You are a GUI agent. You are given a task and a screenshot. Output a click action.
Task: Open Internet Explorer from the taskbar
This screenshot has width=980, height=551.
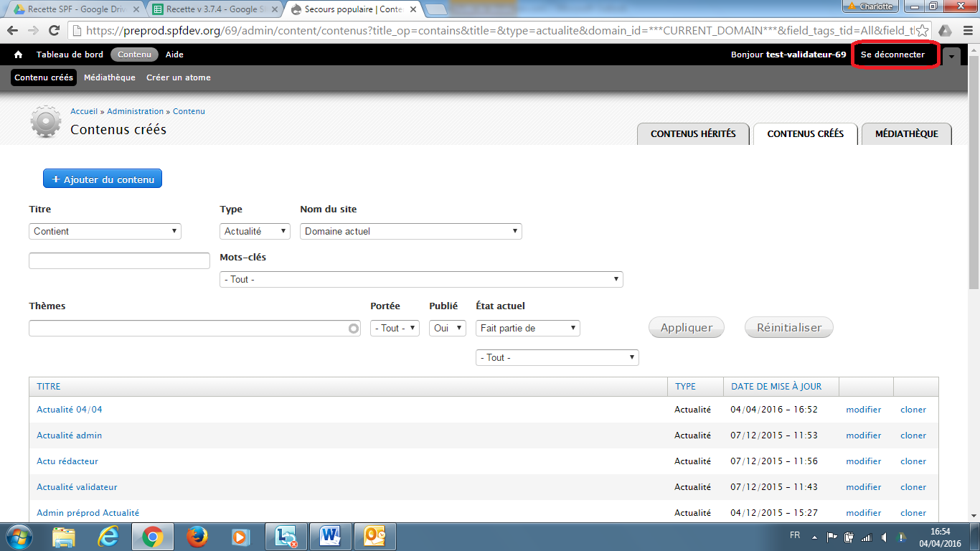point(108,537)
